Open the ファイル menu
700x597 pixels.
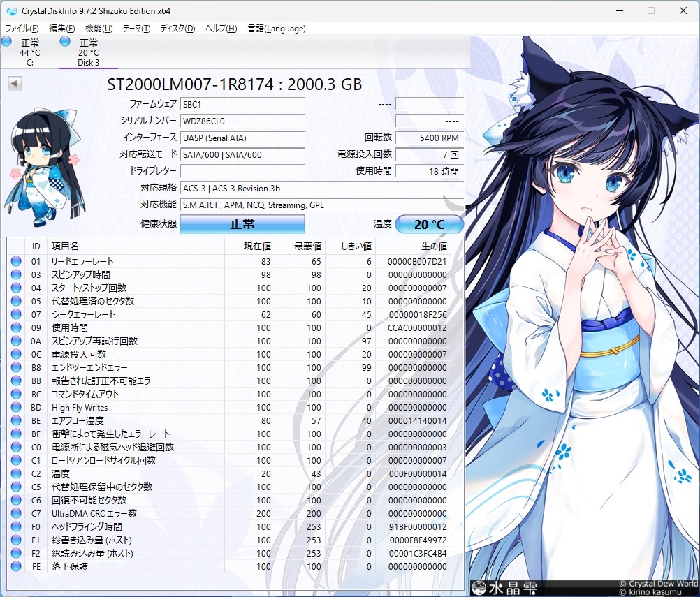20,29
